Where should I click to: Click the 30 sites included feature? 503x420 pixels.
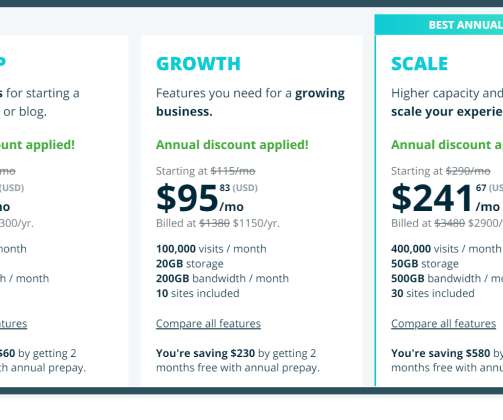pyautogui.click(x=433, y=293)
